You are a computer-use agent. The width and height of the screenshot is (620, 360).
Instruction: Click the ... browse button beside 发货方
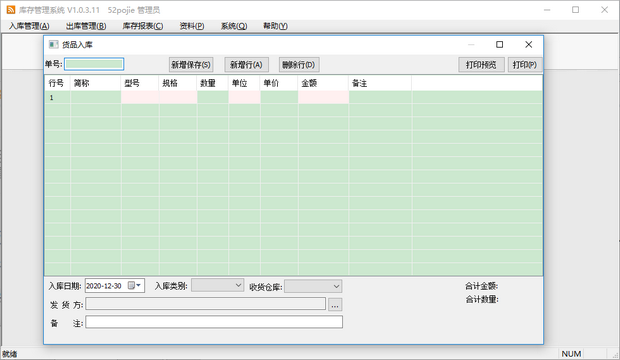pos(335,305)
